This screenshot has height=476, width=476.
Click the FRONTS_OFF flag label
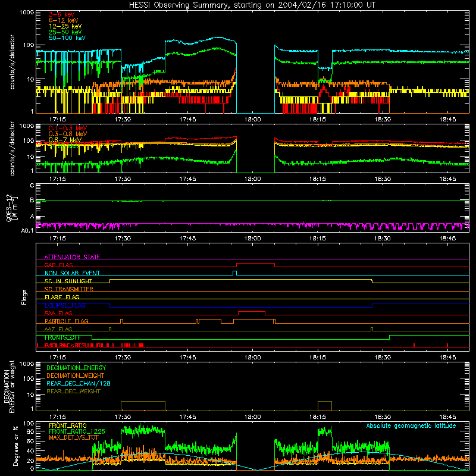tap(62, 337)
